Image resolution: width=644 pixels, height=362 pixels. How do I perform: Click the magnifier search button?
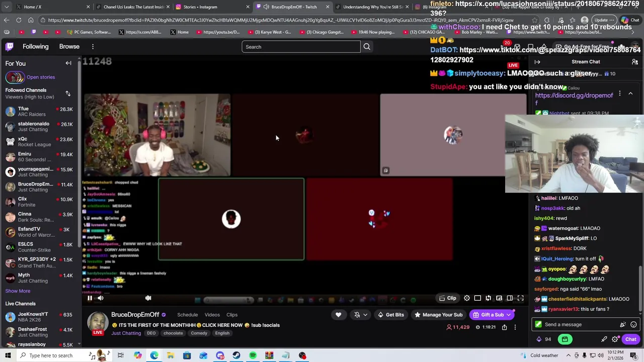click(367, 47)
